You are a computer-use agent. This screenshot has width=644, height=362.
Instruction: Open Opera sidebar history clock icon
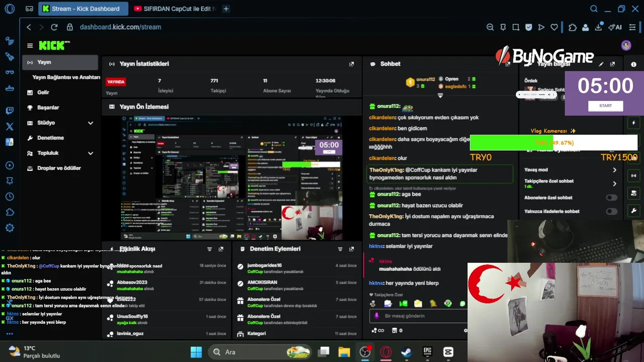pos(9,197)
